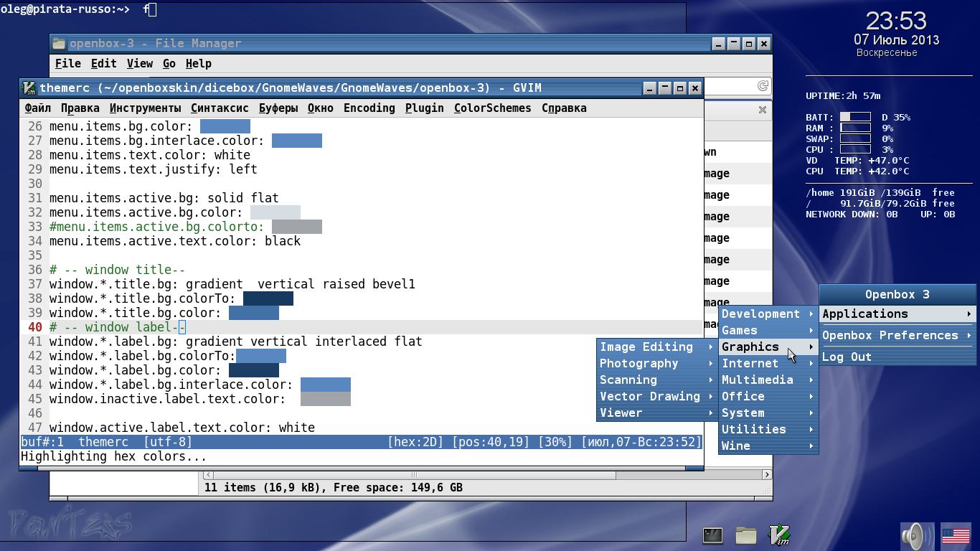The image size is (980, 551).
Task: Click the '[hex:2D]' entry in GVIM status line
Action: (x=415, y=442)
